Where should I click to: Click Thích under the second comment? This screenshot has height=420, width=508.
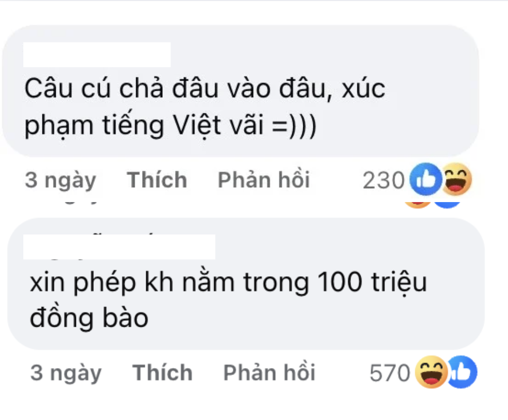point(162,372)
